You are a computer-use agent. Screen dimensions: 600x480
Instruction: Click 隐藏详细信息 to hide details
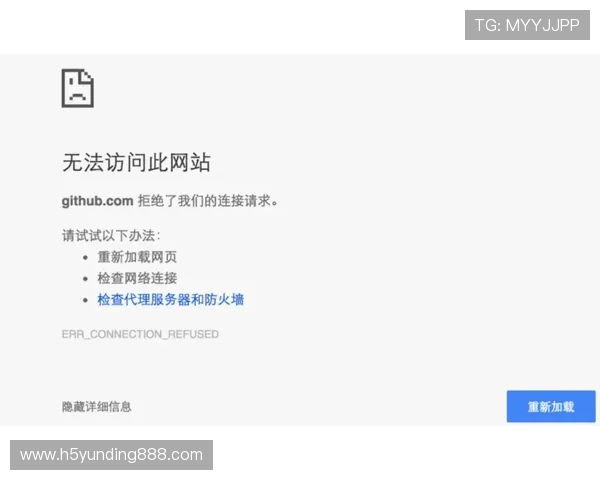(x=97, y=407)
